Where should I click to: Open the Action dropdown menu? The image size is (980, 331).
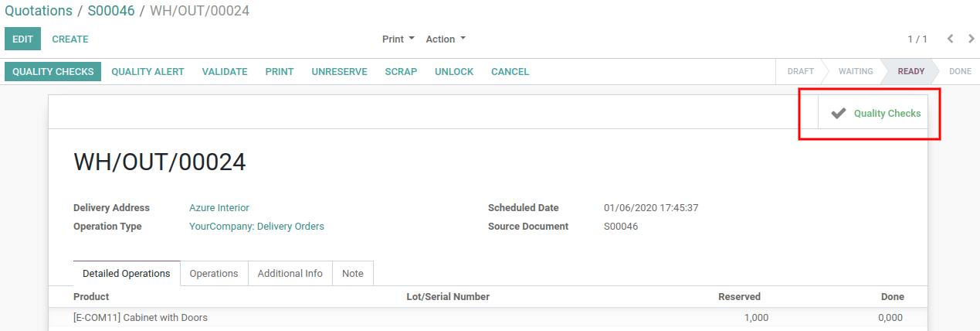click(x=446, y=39)
